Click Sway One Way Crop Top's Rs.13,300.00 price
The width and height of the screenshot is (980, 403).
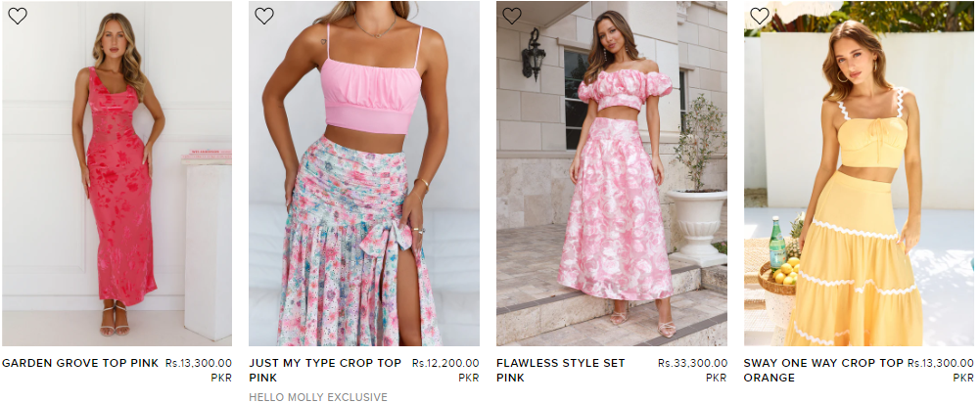pos(941,363)
